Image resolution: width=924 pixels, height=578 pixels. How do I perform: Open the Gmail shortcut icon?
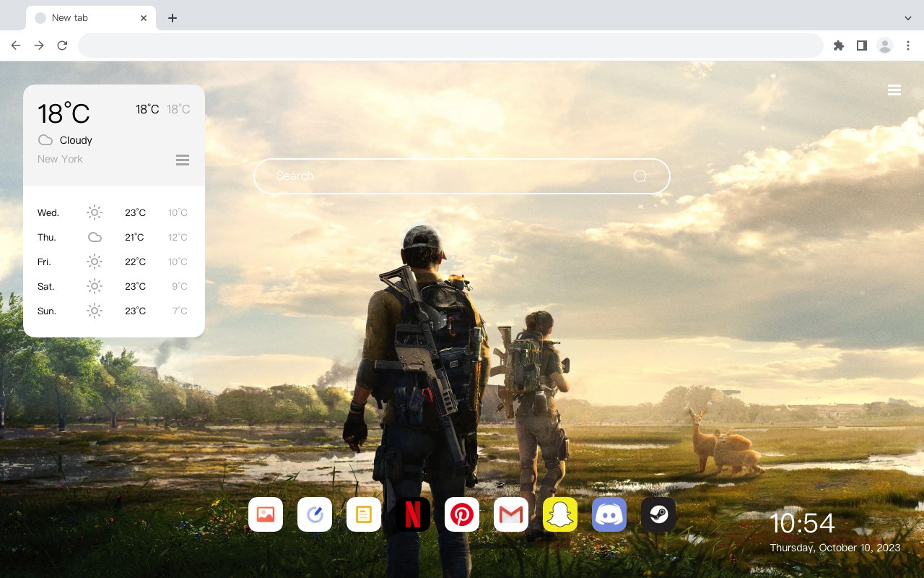click(x=511, y=514)
